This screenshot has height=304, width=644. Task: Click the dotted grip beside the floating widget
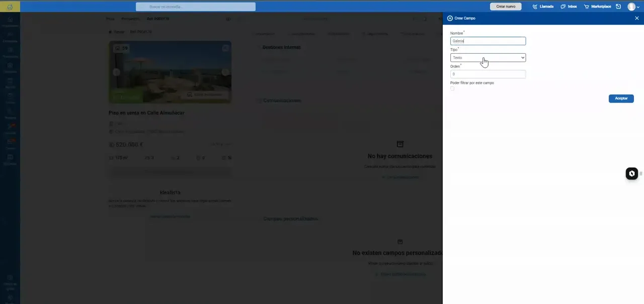click(641, 173)
